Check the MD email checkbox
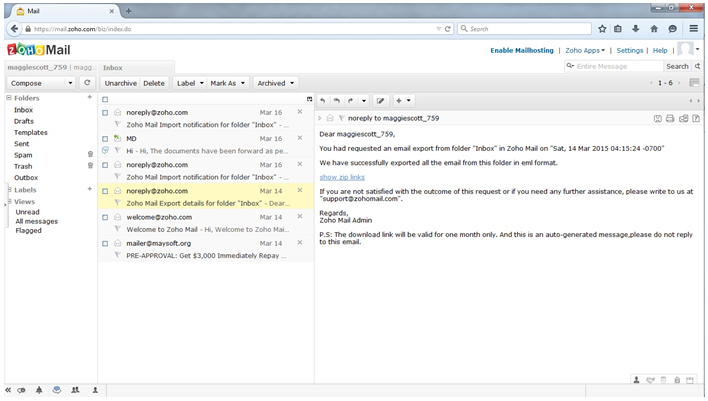The height and width of the screenshot is (401, 708). tap(105, 139)
